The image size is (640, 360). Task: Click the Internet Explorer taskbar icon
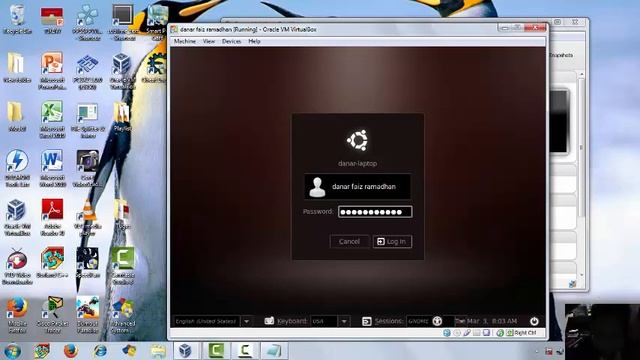coord(100,351)
